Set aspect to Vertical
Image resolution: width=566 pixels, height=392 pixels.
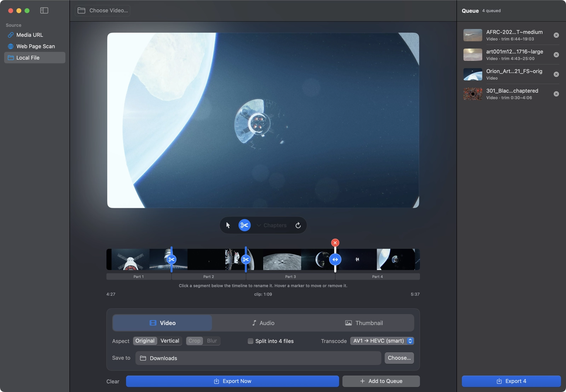point(170,341)
